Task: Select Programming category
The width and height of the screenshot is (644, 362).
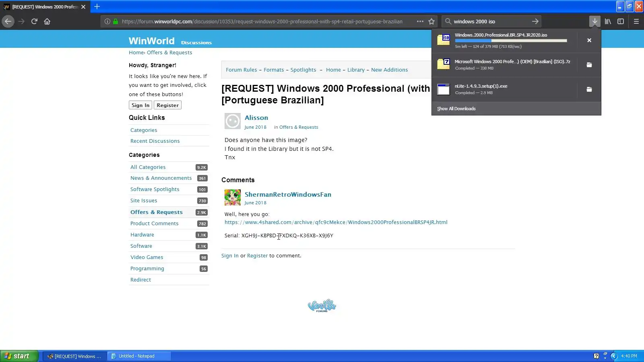Action: point(147,268)
